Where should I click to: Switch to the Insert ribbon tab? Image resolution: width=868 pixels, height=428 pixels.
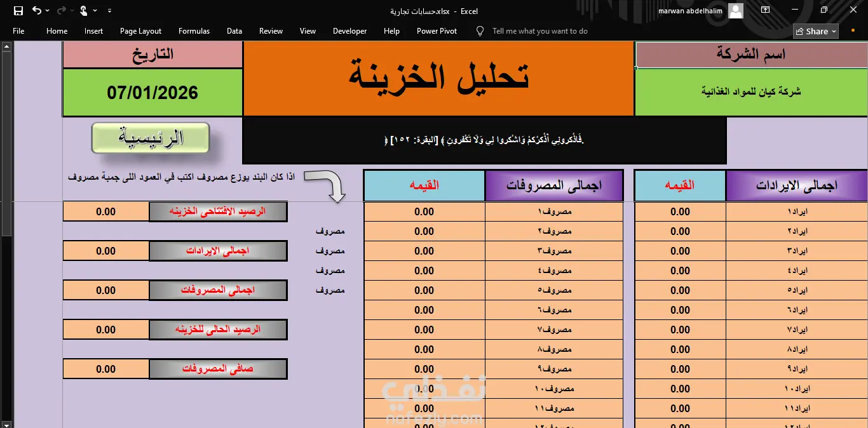pos(93,31)
